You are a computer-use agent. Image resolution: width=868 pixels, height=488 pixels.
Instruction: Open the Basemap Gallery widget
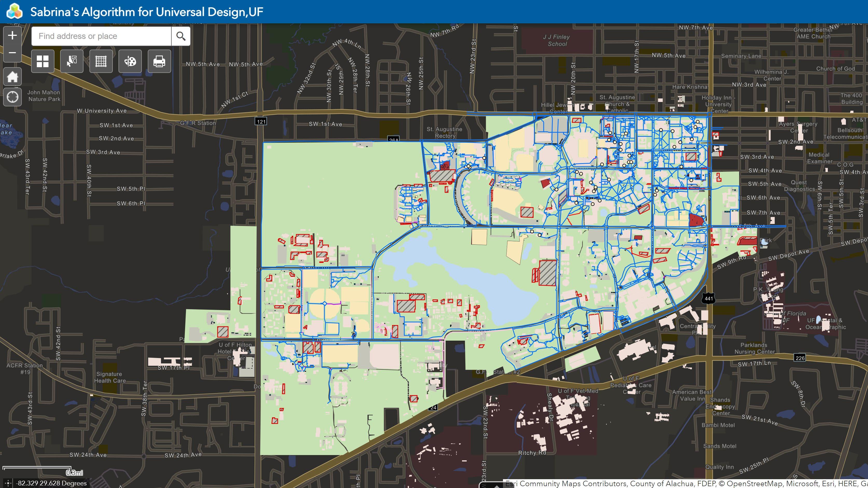tap(43, 61)
